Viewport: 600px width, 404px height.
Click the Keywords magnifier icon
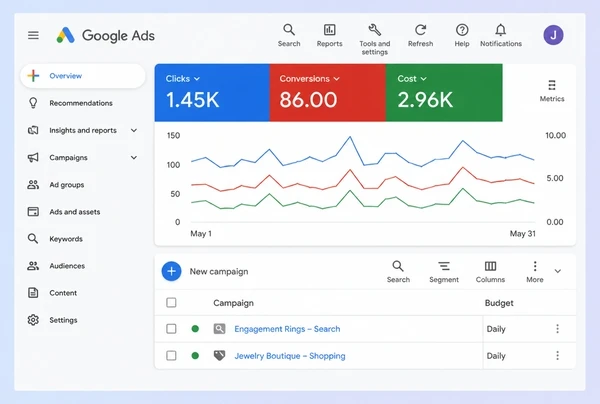tap(33, 239)
